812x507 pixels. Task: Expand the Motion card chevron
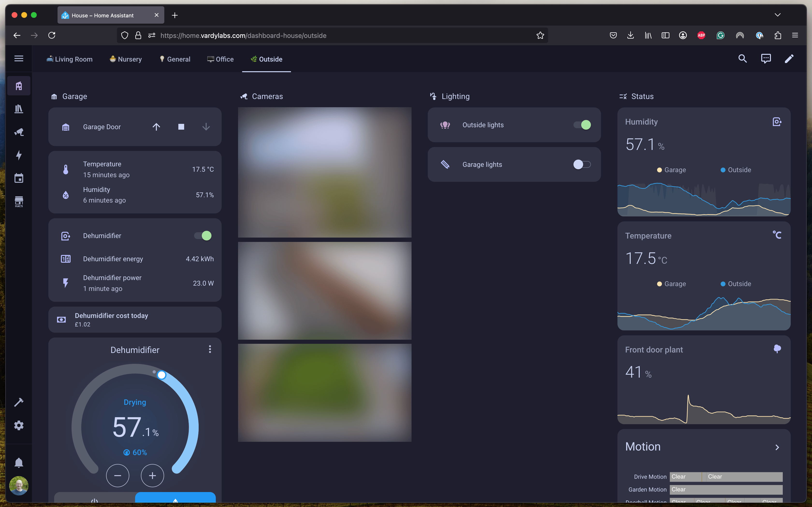[777, 447]
